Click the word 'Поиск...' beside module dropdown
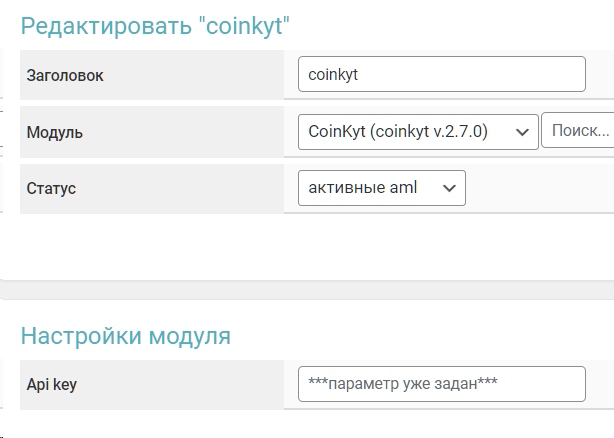This screenshot has height=438, width=614. [x=581, y=130]
